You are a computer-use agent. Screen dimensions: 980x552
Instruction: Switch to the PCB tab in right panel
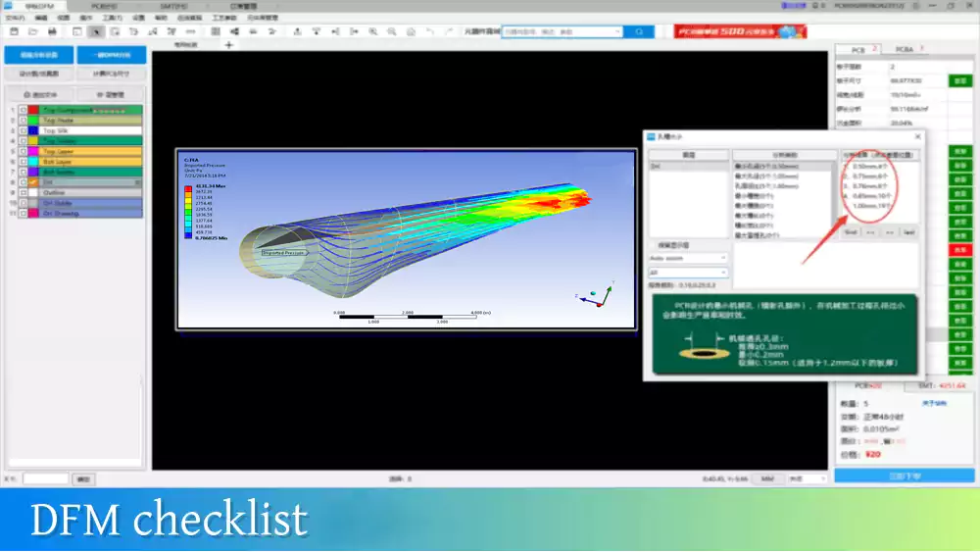(x=858, y=49)
